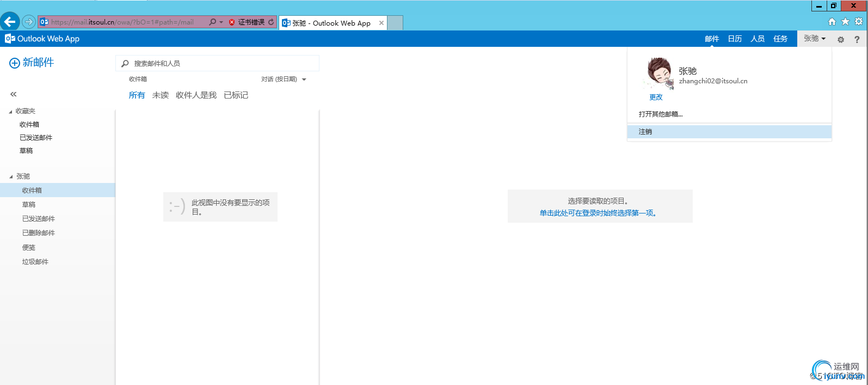Image resolution: width=868 pixels, height=385 pixels.
Task: Open 已发送邮件 folder under 张驰 mailbox
Action: pos(39,219)
